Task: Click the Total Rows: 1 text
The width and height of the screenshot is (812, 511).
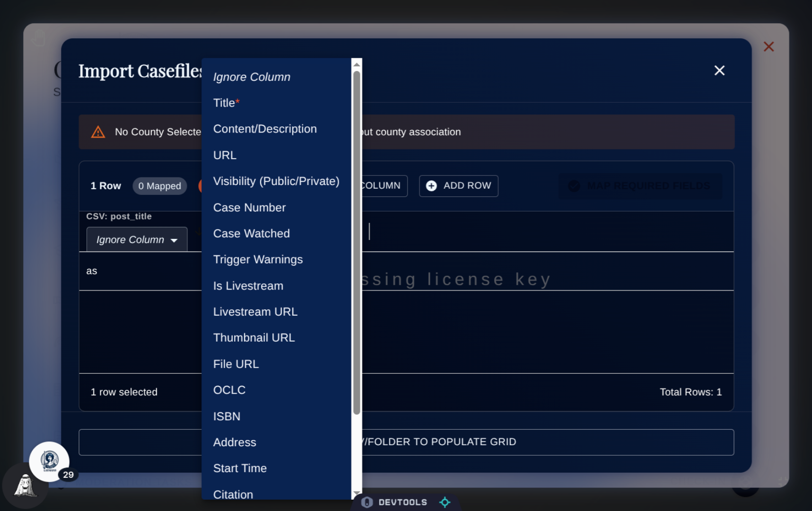Action: pos(690,392)
